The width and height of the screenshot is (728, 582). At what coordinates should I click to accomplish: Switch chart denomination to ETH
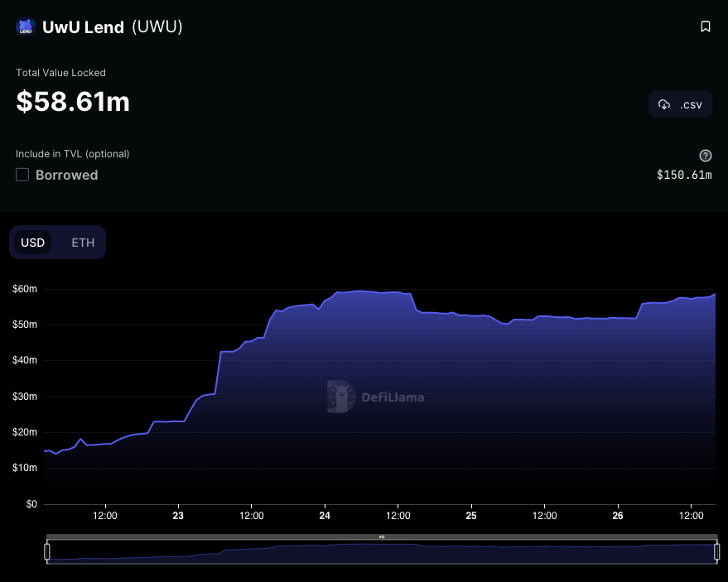point(83,243)
